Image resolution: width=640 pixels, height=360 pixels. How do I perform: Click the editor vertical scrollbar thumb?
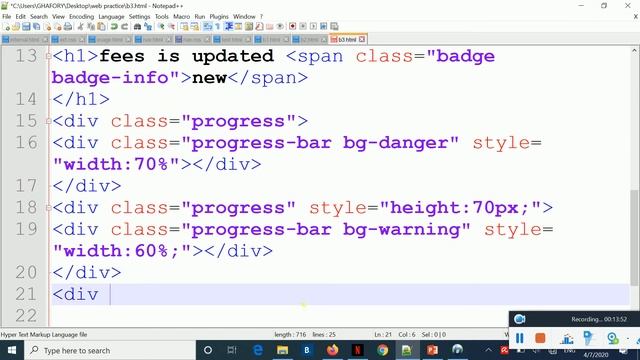click(634, 238)
